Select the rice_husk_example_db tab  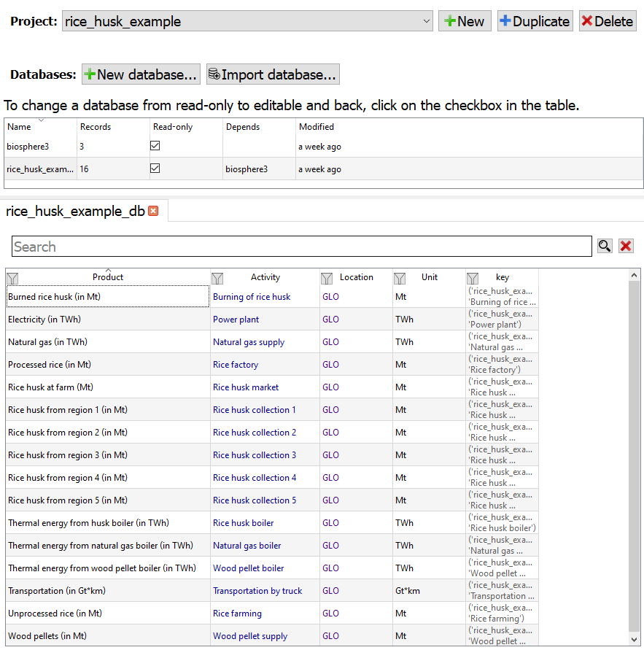coord(75,212)
